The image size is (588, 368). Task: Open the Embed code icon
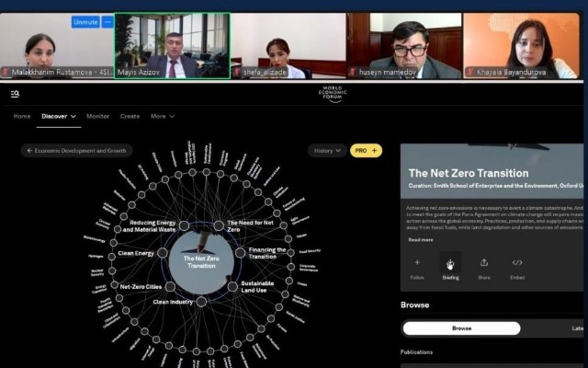click(517, 262)
